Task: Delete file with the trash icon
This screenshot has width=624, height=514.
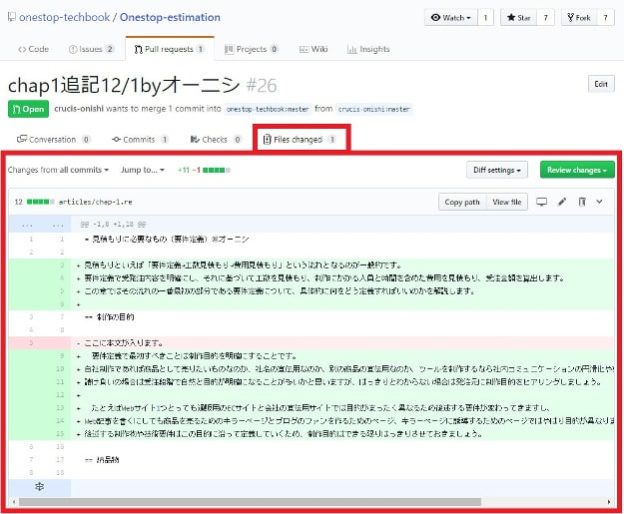Action: (x=582, y=202)
